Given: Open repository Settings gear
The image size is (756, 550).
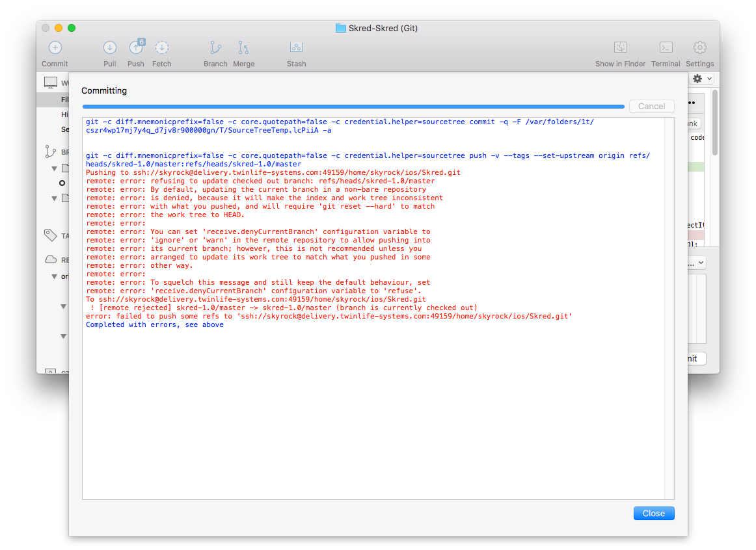Looking at the screenshot, I should pyautogui.click(x=699, y=47).
